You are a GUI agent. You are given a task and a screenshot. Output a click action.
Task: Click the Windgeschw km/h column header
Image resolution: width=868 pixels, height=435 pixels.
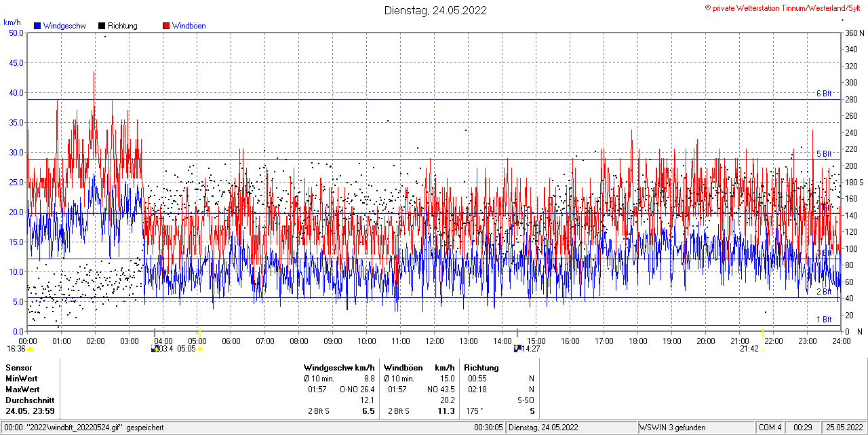tap(339, 368)
